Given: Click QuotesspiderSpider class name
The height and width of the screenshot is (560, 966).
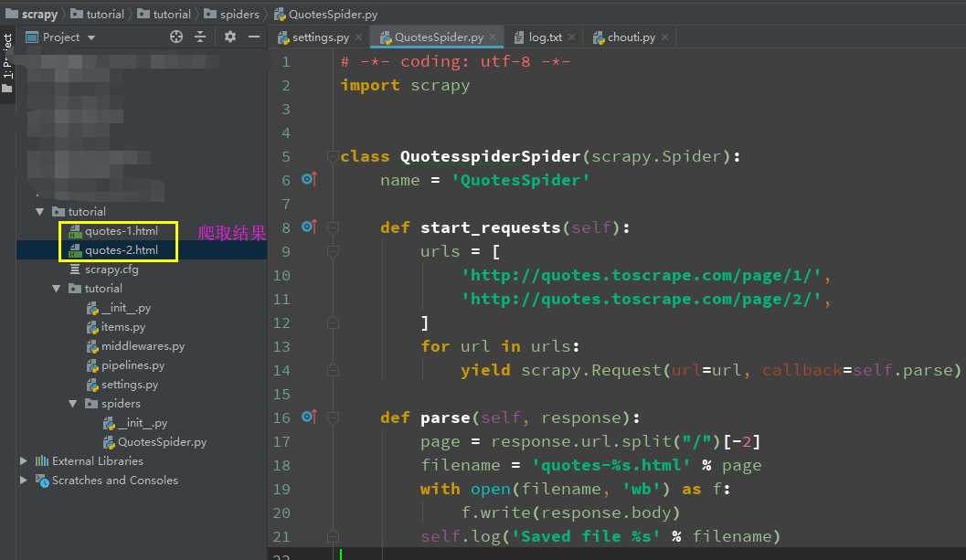Looking at the screenshot, I should (x=491, y=156).
